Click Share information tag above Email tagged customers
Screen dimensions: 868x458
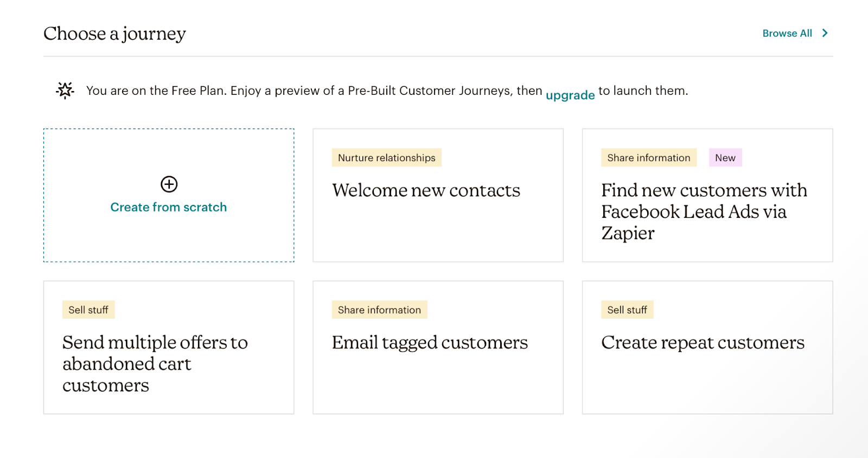pos(379,310)
